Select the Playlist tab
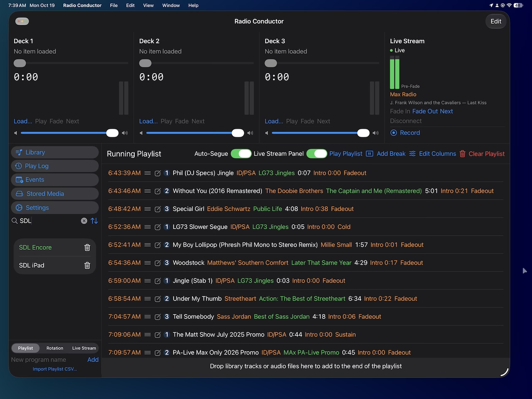This screenshot has width=532, height=399. [25, 348]
